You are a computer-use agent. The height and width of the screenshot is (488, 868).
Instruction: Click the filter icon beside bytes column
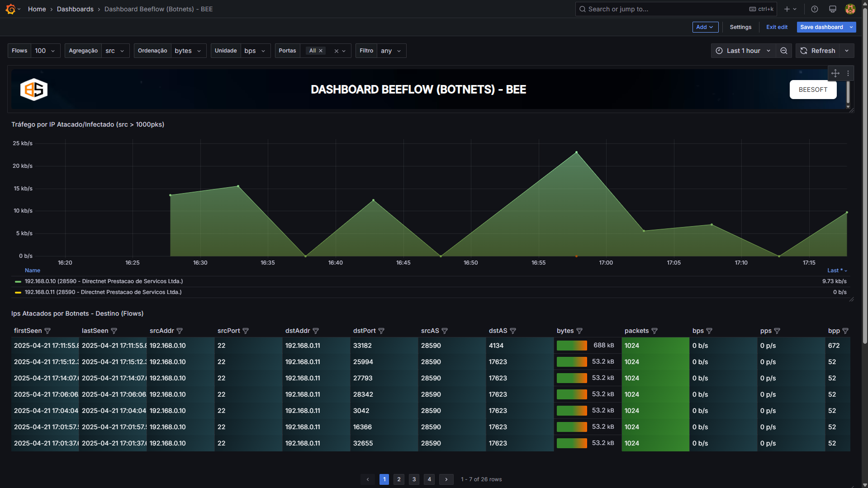[579, 331]
